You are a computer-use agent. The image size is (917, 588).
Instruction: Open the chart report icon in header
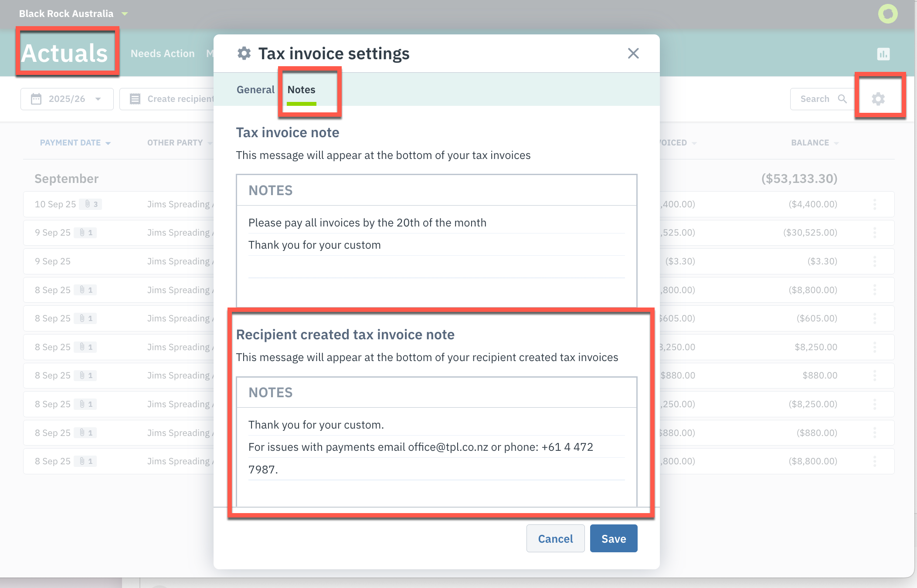pos(883,54)
